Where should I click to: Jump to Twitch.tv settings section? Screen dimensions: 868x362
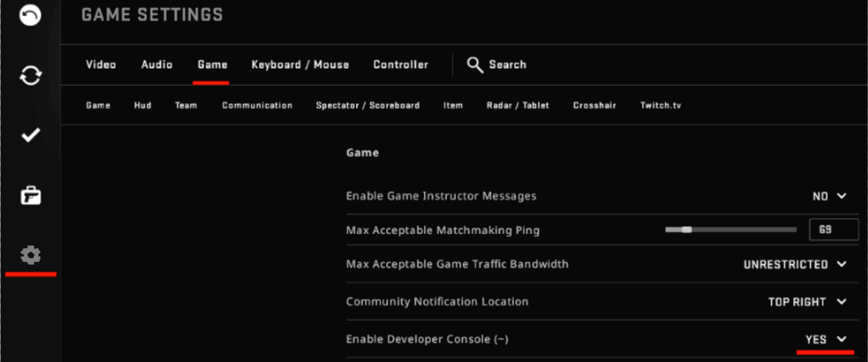pos(661,105)
